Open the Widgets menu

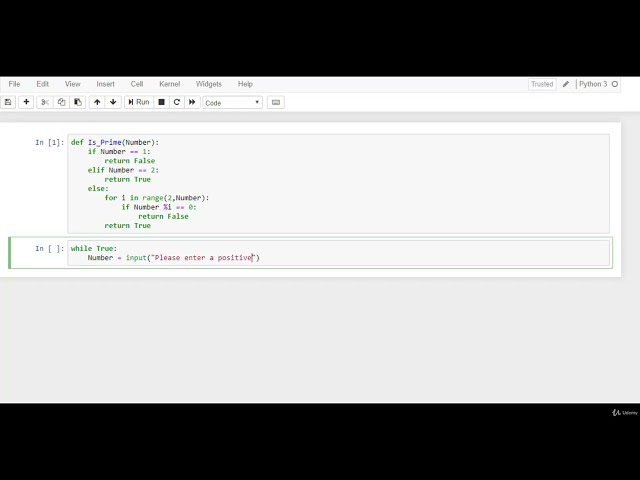(209, 84)
